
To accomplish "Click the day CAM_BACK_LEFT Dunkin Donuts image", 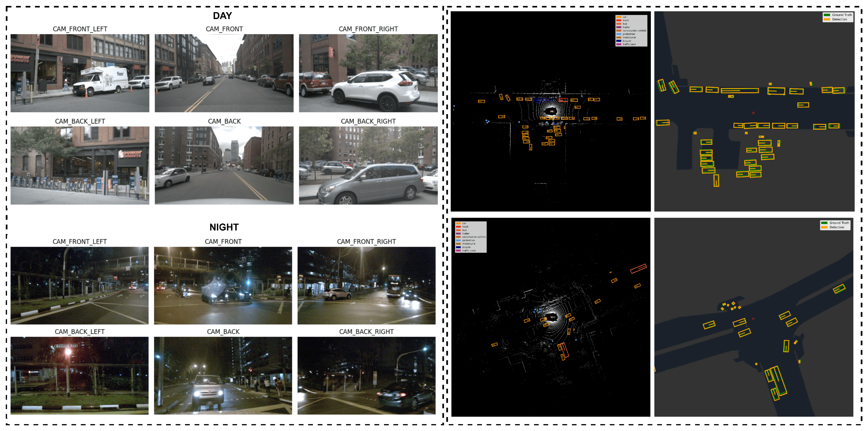I will coord(80,165).
